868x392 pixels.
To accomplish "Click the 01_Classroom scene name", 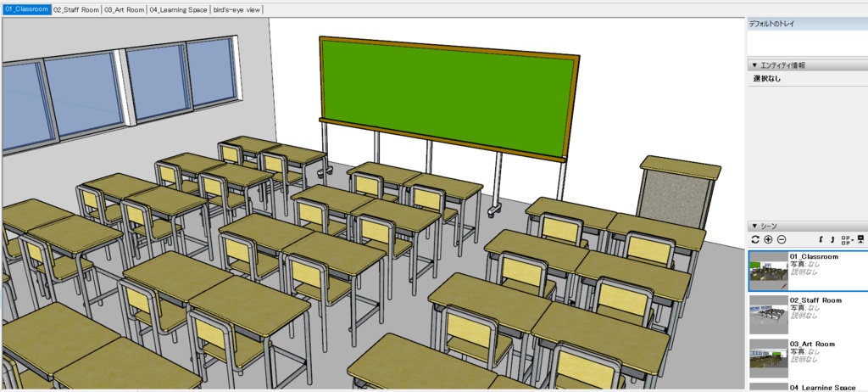I will tap(814, 257).
